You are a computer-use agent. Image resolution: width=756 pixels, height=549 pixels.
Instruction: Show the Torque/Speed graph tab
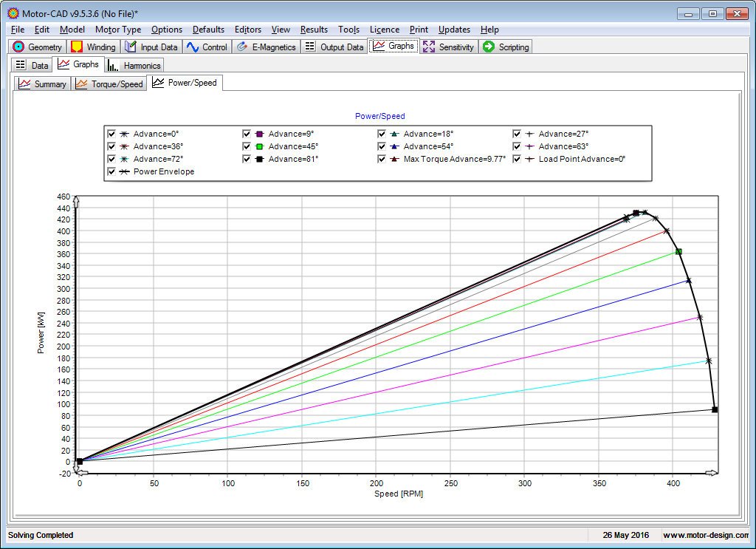(x=109, y=84)
